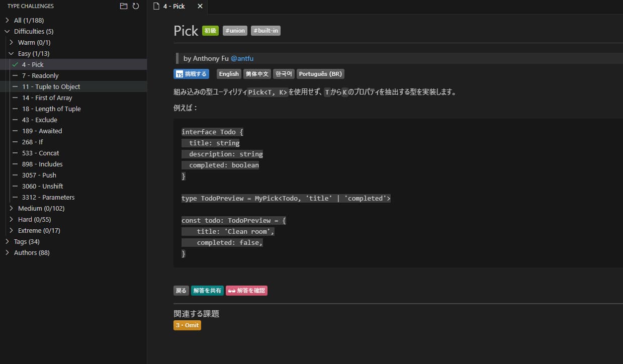Open challenge 43 - Exclude
Image resolution: width=623 pixels, height=364 pixels.
coord(73,120)
